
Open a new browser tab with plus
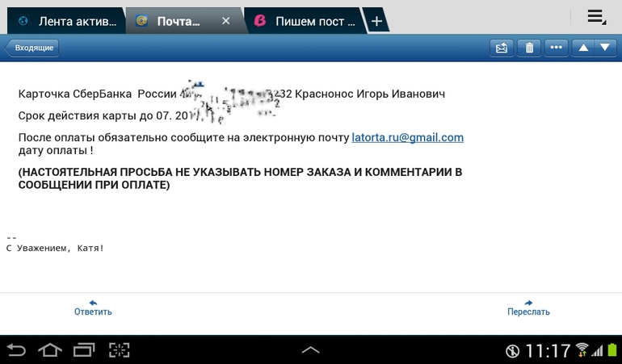pyautogui.click(x=376, y=21)
